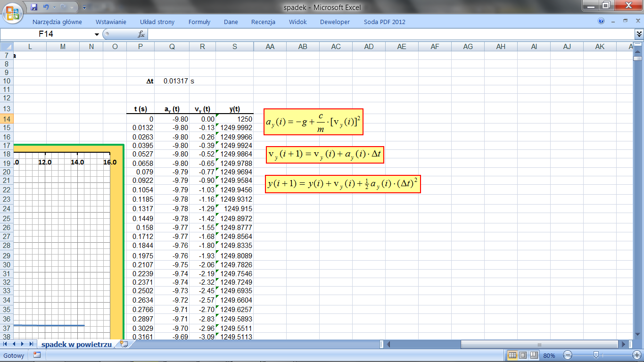Open the Narzędzia główne ribbon tab

pyautogui.click(x=57, y=22)
